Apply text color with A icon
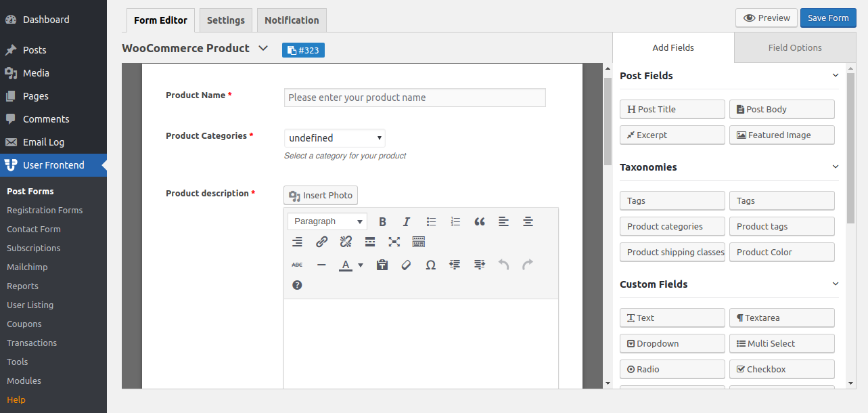 coord(346,265)
